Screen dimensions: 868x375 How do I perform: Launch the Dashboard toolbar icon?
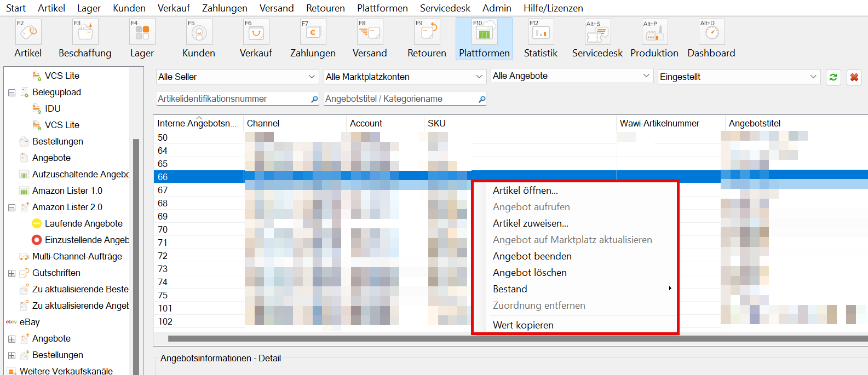pyautogui.click(x=711, y=33)
